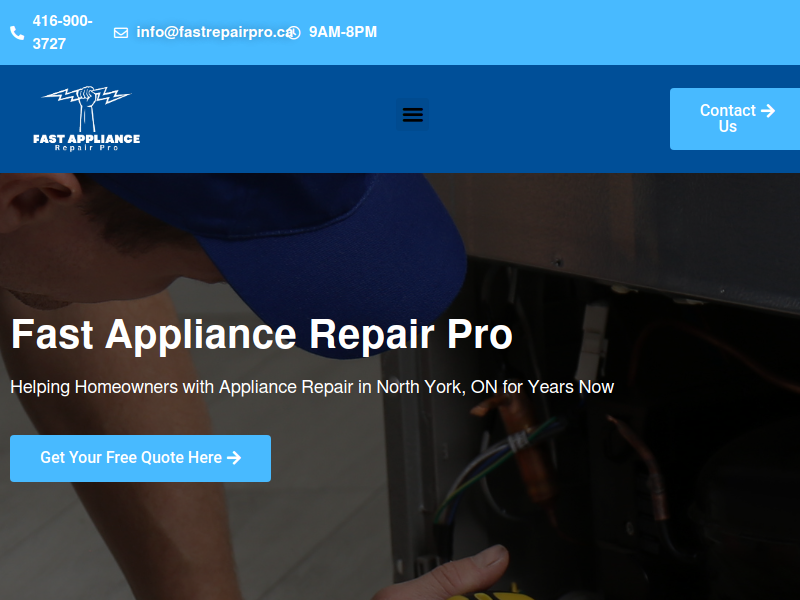Open the hamburger navigation menu
The height and width of the screenshot is (600, 800).
[x=413, y=114]
